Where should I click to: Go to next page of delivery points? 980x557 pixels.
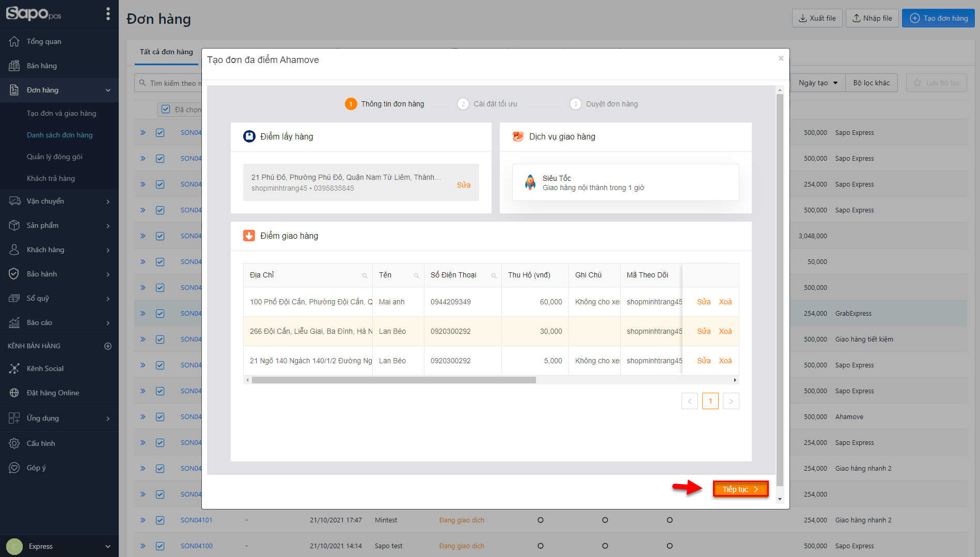731,401
